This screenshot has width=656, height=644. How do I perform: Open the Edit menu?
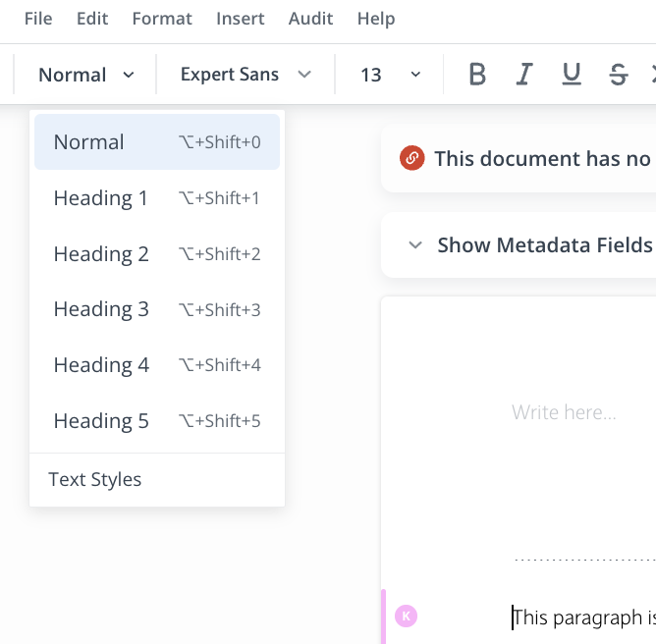pos(92,19)
